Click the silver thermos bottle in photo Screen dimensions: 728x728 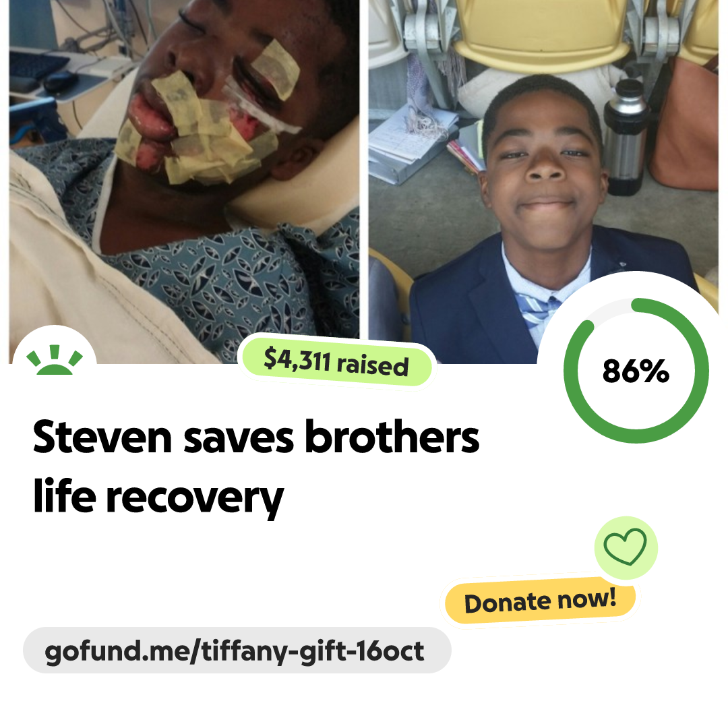(x=625, y=137)
